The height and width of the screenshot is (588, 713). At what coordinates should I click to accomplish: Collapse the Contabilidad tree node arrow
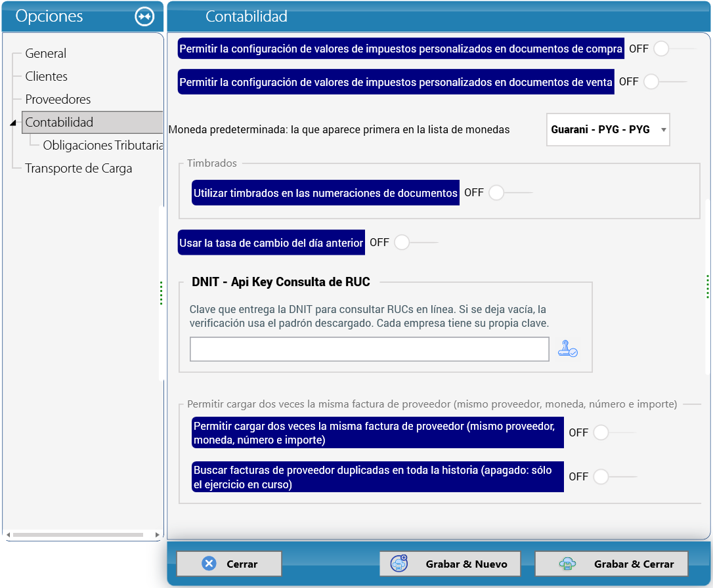click(13, 123)
